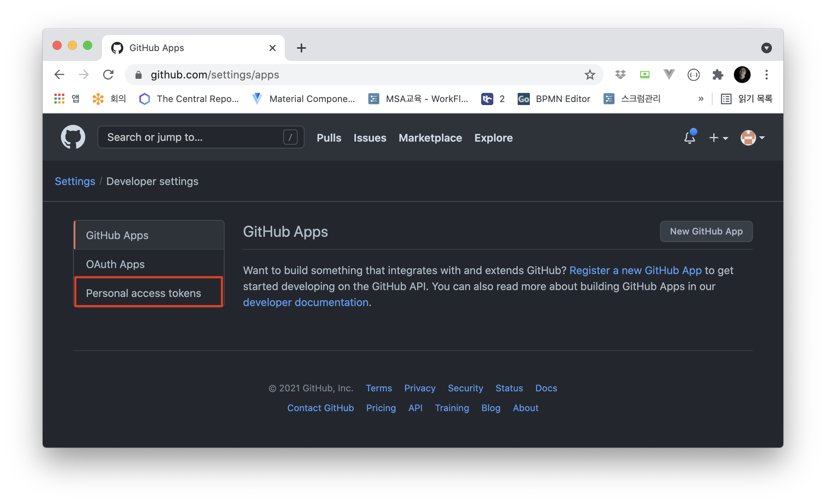Expand the plus create-new dropdown

coord(719,138)
